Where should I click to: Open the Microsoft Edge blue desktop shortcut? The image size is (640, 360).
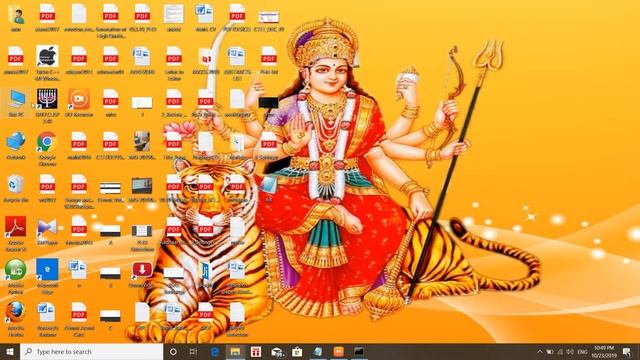point(47,269)
